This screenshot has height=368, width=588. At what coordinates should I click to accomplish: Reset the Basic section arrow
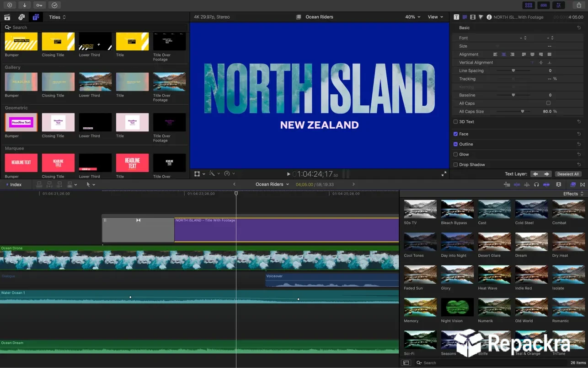[579, 28]
